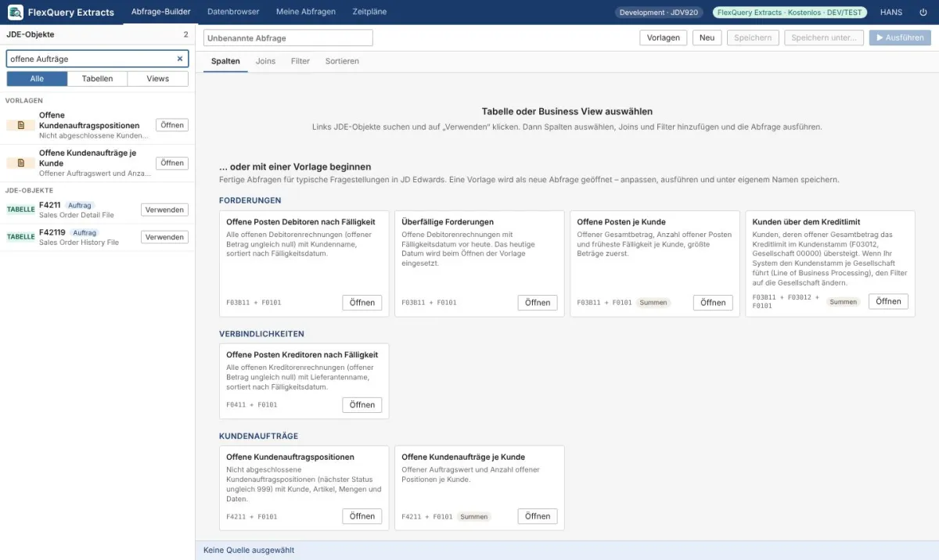
Task: Click the Speichern button
Action: pos(753,38)
